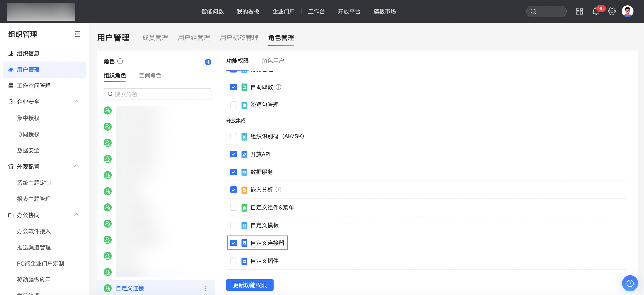This screenshot has height=295, width=644.
Task: Open 智能问数 in top navigation
Action: click(213, 11)
